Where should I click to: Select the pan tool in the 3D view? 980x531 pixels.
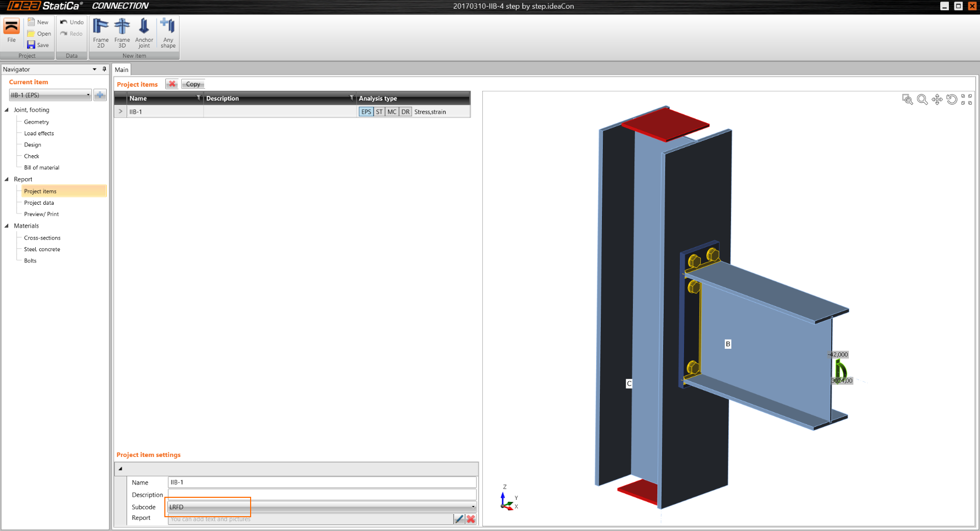tap(937, 100)
